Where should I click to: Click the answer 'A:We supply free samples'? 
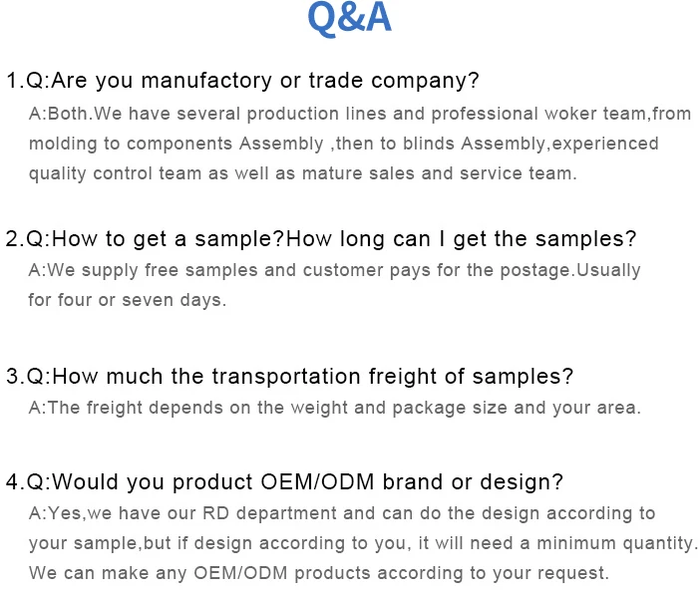[x=334, y=270]
